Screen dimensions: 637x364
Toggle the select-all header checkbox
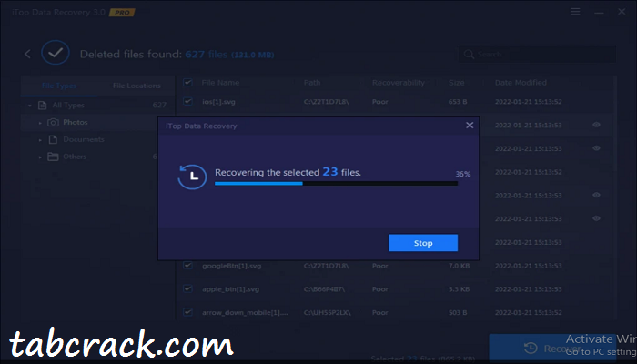pos(187,83)
